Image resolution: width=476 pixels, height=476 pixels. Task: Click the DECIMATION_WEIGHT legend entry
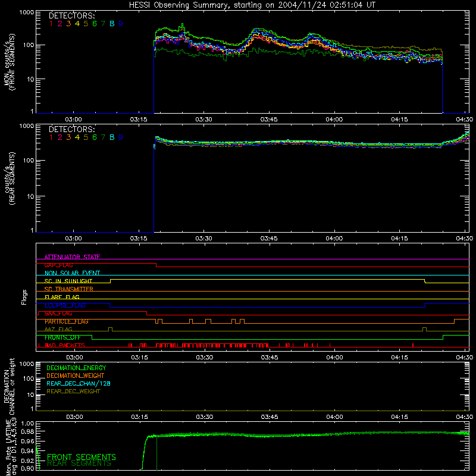click(76, 375)
